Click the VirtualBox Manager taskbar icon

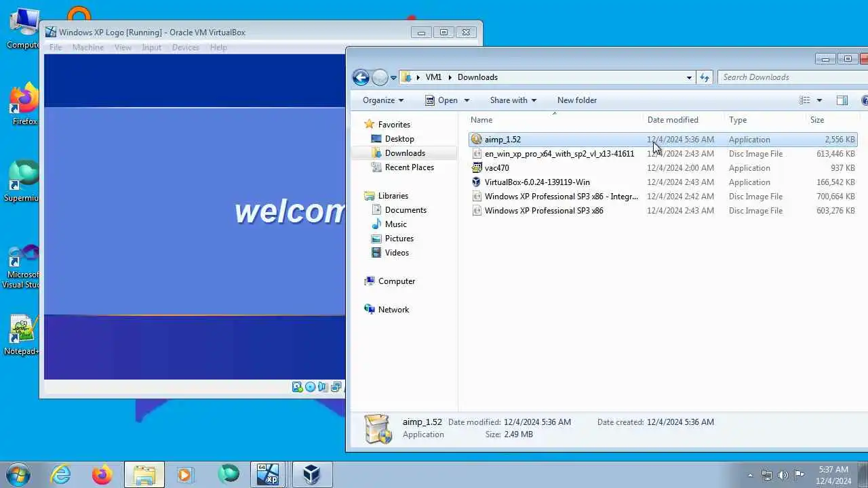click(x=311, y=474)
